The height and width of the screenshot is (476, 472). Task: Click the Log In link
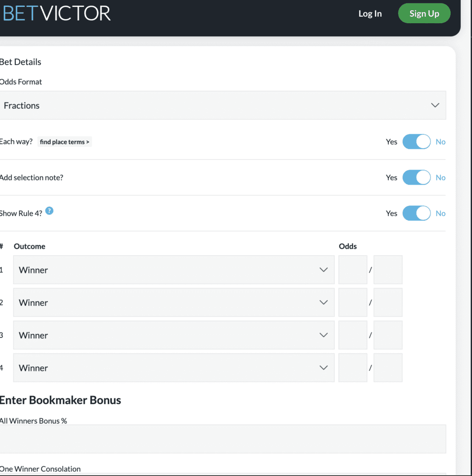[x=370, y=13]
